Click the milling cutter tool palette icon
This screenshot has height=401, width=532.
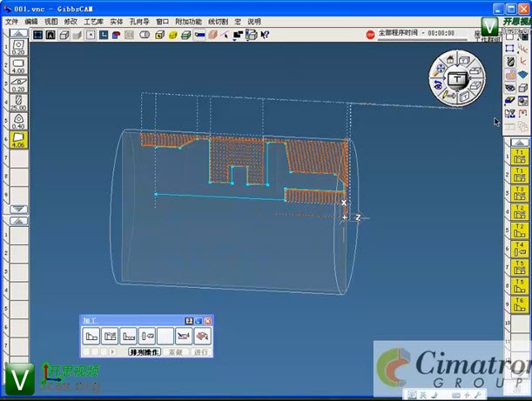tap(510, 62)
